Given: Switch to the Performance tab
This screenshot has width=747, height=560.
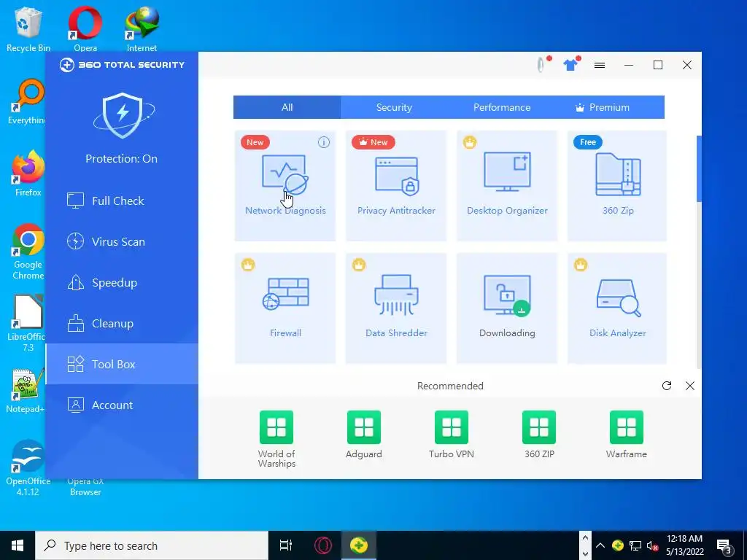Looking at the screenshot, I should coord(502,107).
